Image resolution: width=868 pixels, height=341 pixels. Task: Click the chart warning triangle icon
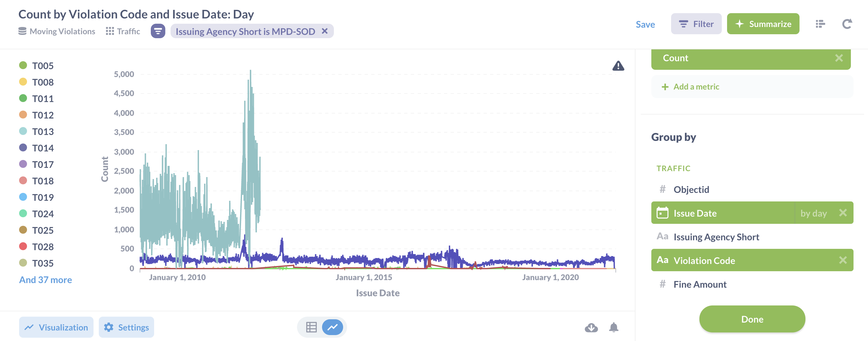618,66
